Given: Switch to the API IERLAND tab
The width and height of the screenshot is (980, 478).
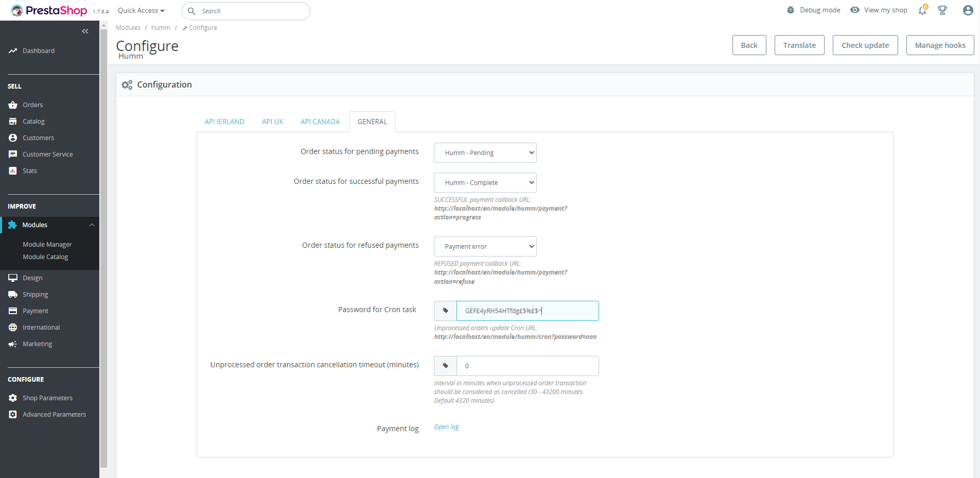Looking at the screenshot, I should (x=224, y=122).
